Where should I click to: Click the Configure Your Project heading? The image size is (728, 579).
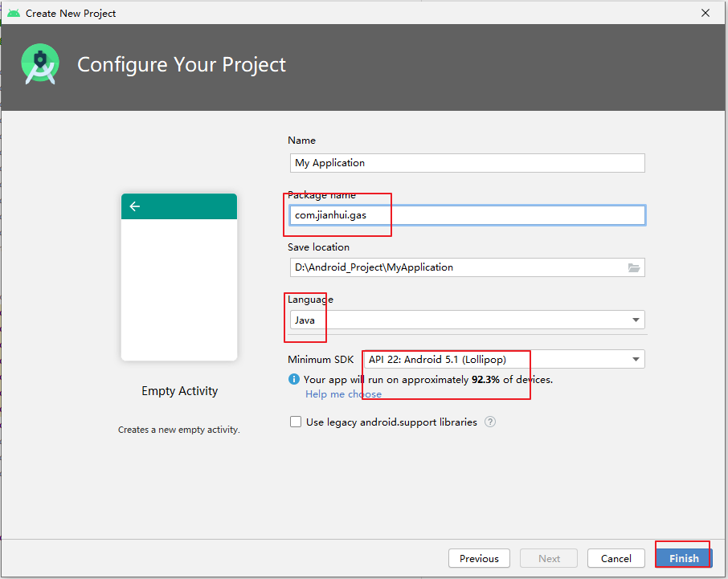click(182, 64)
